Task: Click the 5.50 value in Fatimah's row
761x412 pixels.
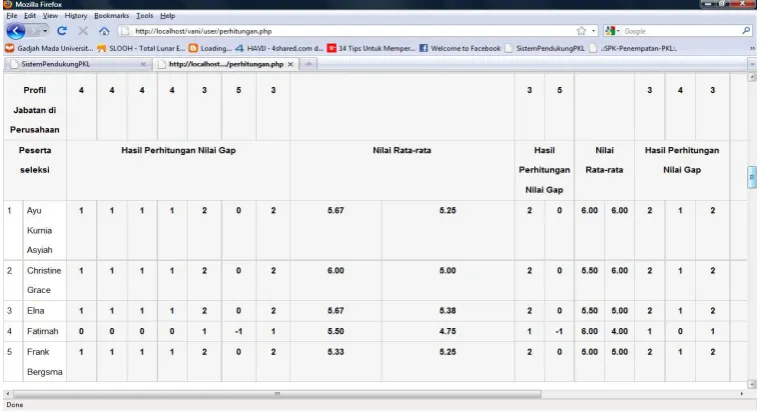Action: pyautogui.click(x=335, y=331)
